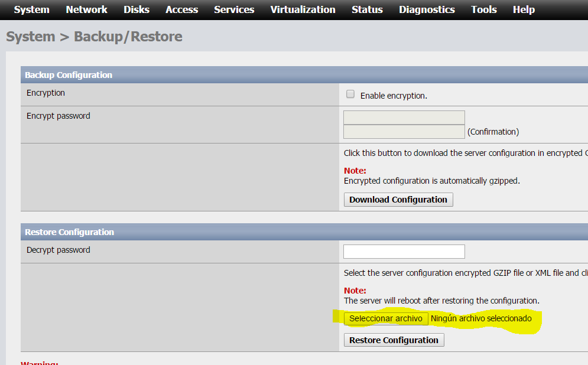This screenshot has height=365, width=588.
Task: Click the Enable encryption label text
Action: pos(394,96)
